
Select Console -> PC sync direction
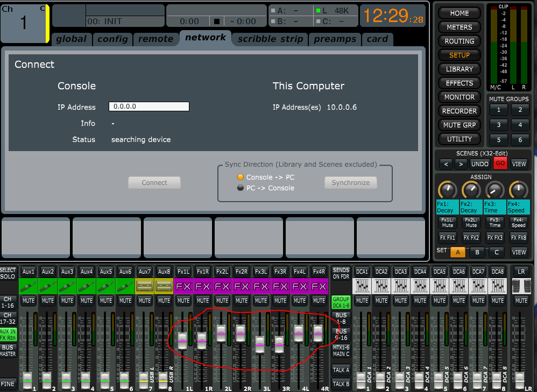pyautogui.click(x=241, y=177)
